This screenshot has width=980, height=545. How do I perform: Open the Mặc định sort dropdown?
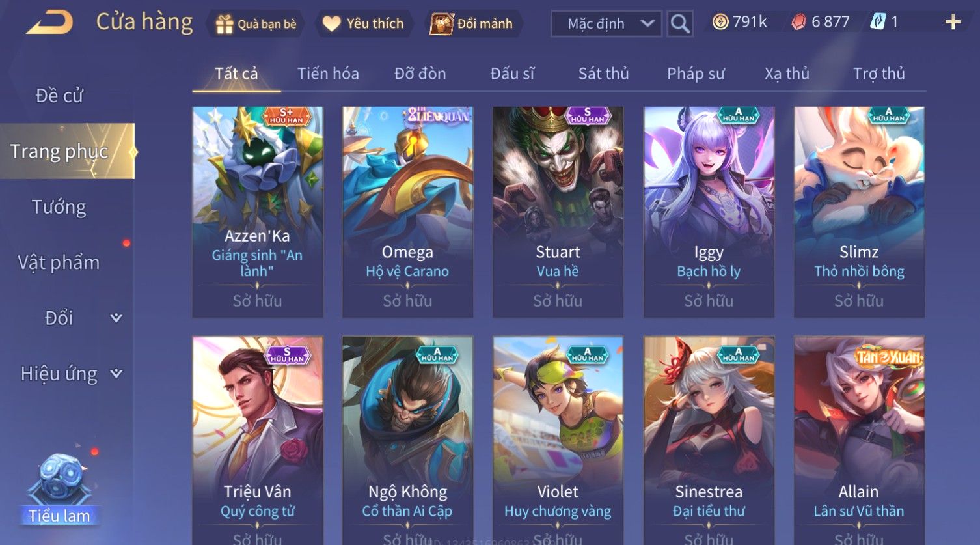click(x=606, y=24)
